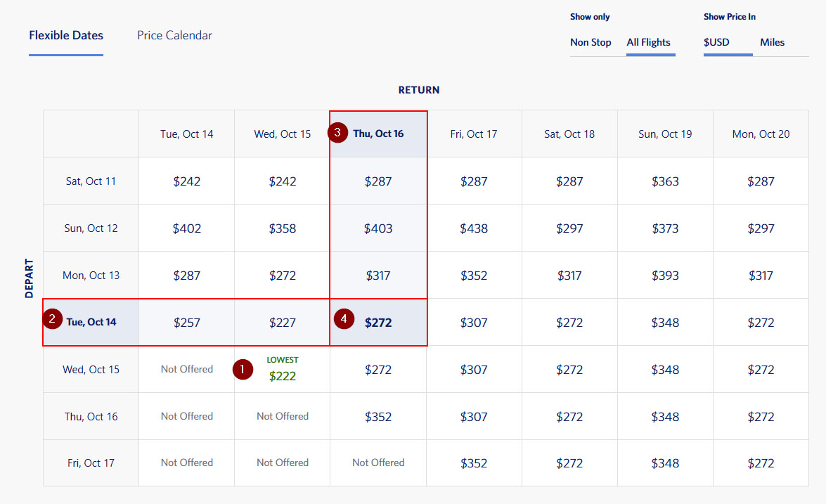Select the All Flights filter
Viewport: 826px width, 504px height.
point(649,42)
